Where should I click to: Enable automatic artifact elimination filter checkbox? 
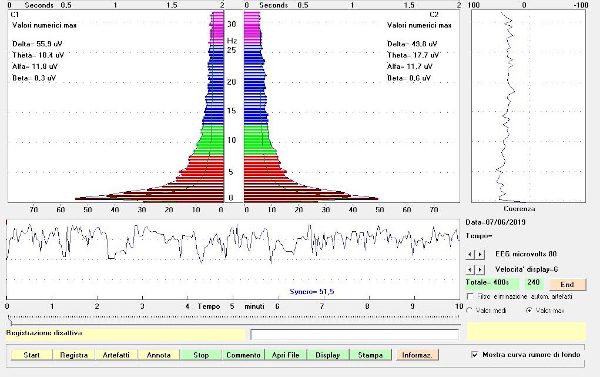click(470, 297)
